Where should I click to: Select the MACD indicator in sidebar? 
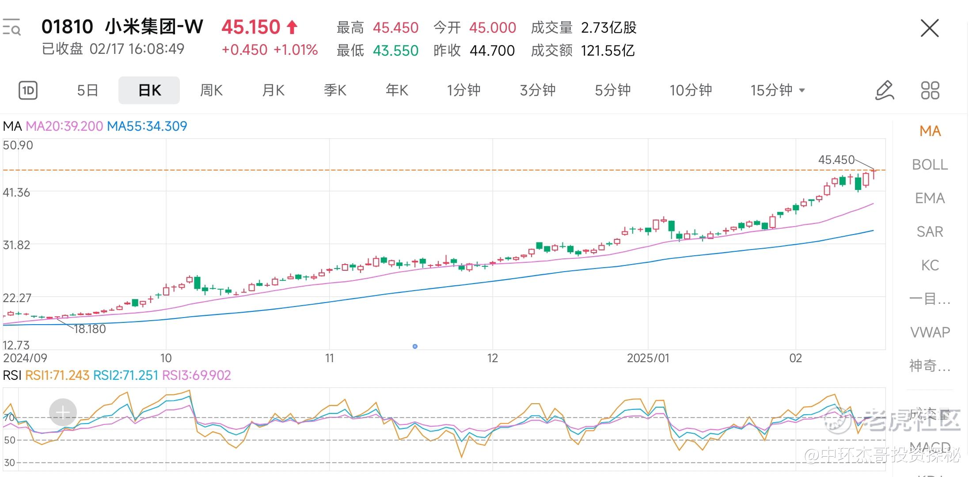click(930, 447)
